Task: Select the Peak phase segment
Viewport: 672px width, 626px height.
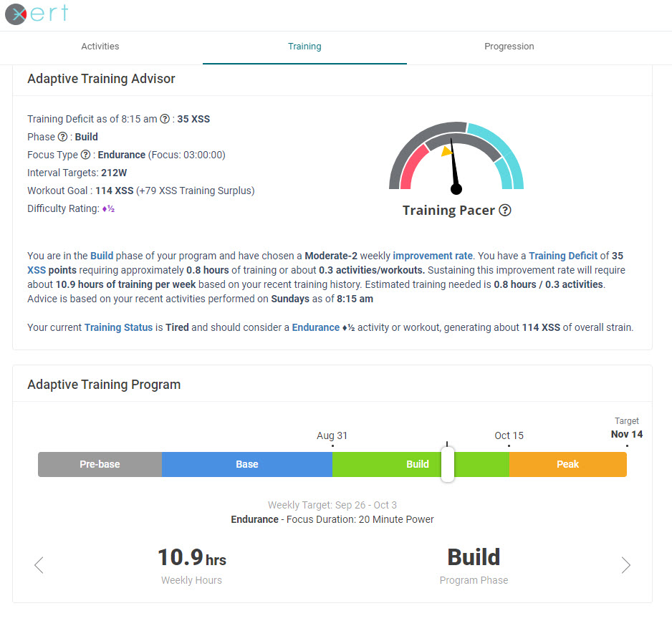Action: click(x=567, y=464)
